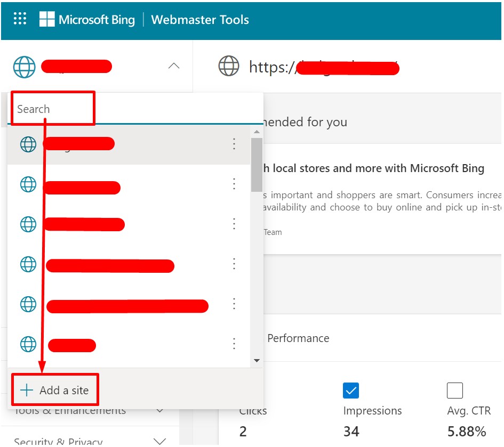Click inside the Search sites input field
Image resolution: width=504 pixels, height=447 pixels.
[x=51, y=109]
